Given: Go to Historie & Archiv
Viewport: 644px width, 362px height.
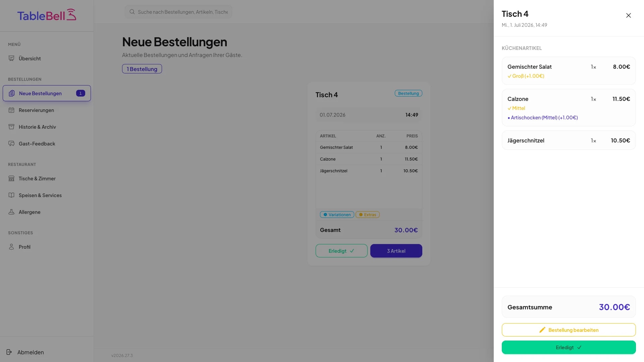Looking at the screenshot, I should [47, 127].
